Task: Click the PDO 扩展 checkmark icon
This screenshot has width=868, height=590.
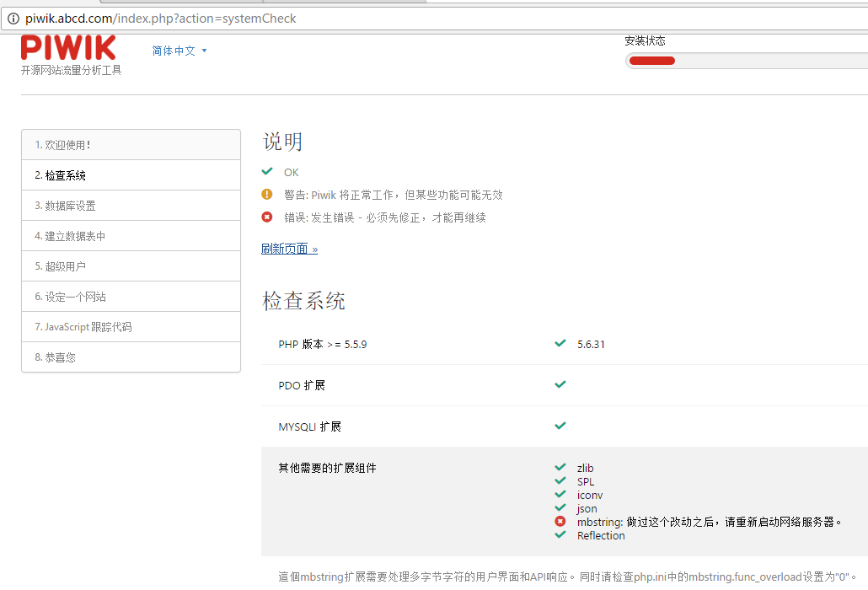Action: click(x=560, y=384)
